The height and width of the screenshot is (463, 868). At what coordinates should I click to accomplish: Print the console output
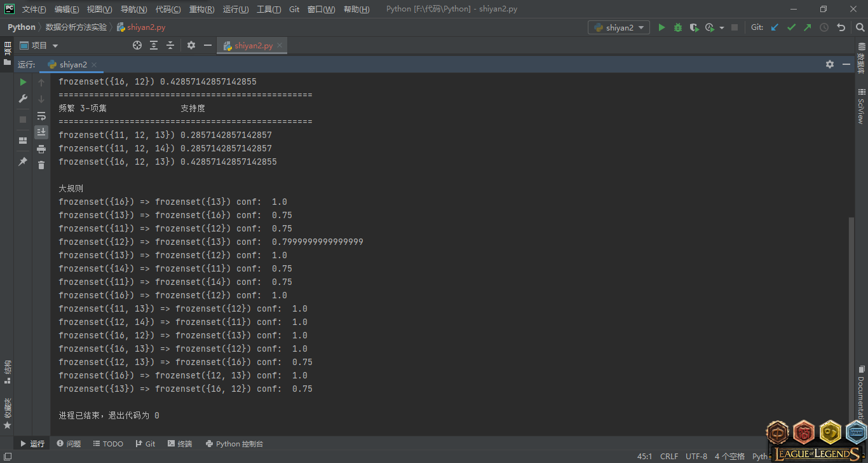41,149
